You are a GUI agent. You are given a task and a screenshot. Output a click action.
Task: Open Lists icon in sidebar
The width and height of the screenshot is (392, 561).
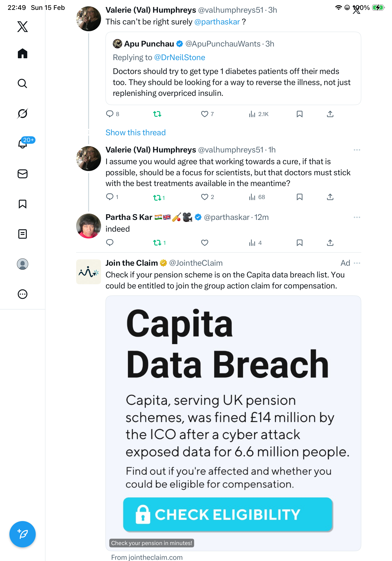tap(23, 234)
